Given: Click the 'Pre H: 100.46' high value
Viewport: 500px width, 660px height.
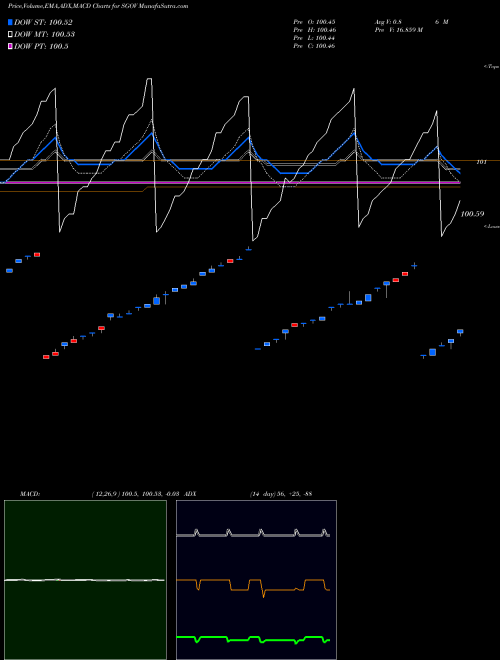Looking at the screenshot, I should pyautogui.click(x=314, y=30).
